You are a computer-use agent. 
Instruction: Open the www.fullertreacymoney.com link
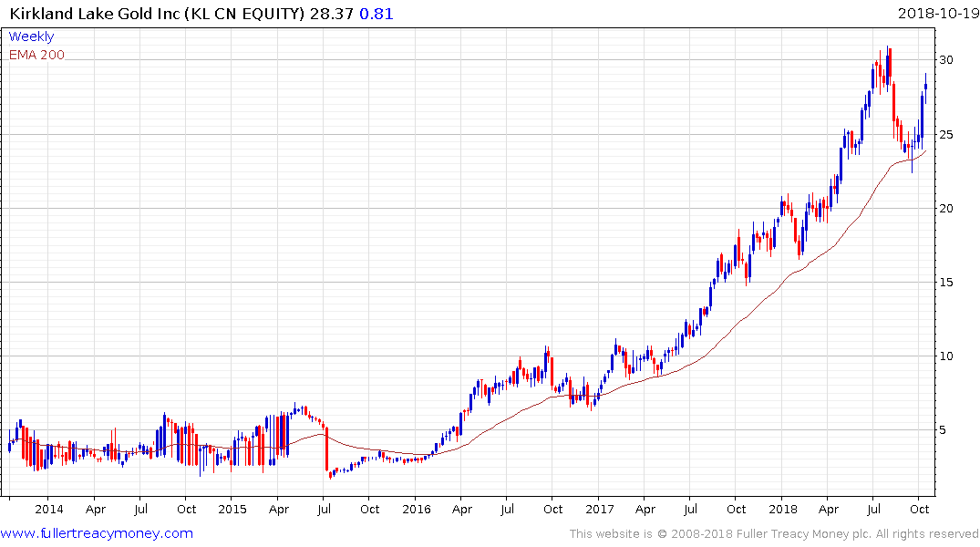pyautogui.click(x=97, y=533)
